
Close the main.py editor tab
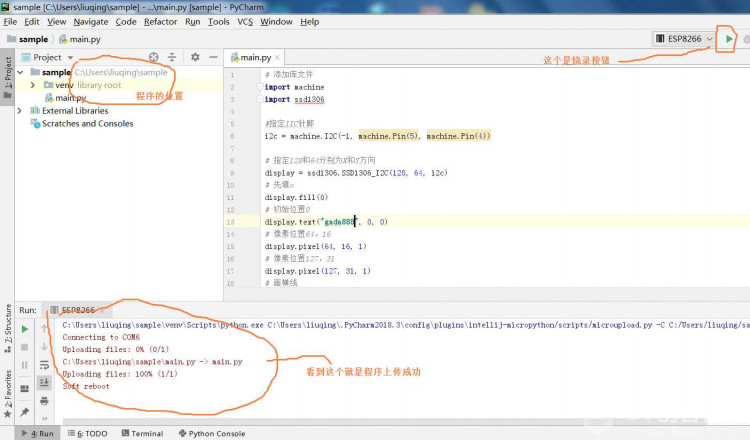(277, 57)
